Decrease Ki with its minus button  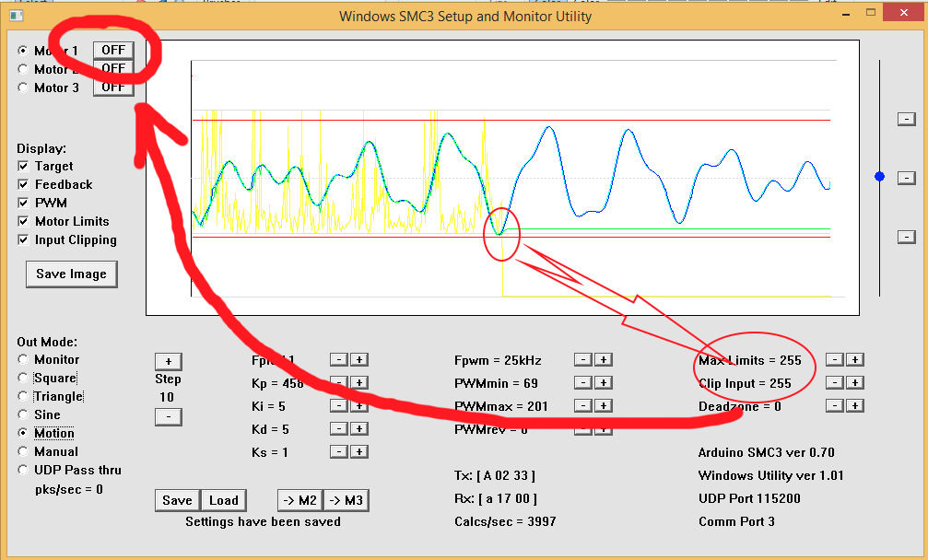coord(338,405)
